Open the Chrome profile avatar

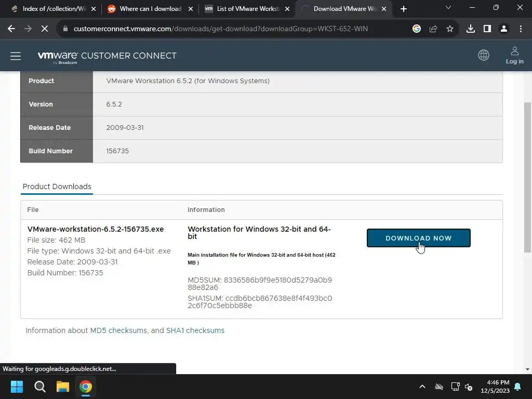click(x=504, y=29)
